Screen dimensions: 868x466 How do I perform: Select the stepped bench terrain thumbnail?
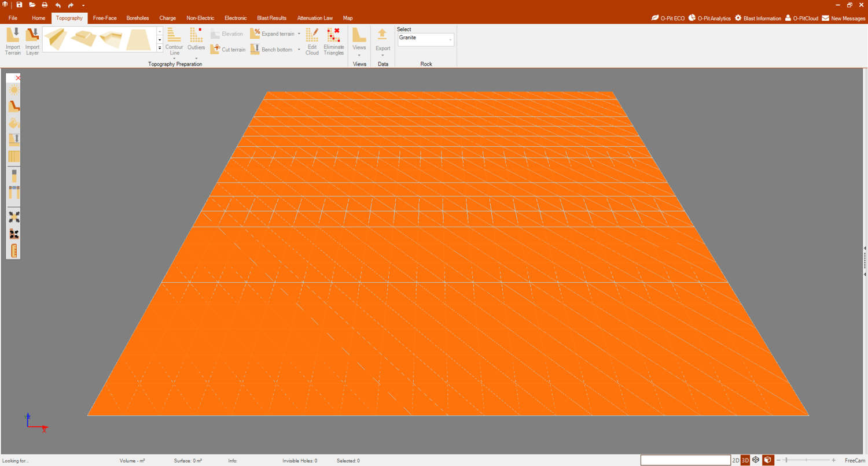(83, 39)
